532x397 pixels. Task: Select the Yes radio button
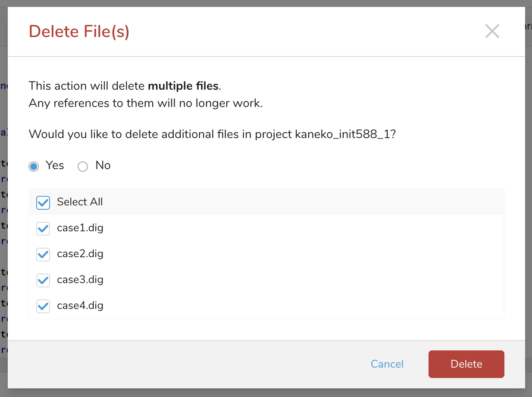tap(34, 166)
